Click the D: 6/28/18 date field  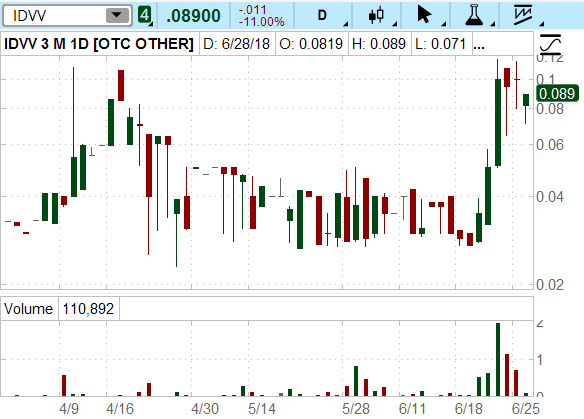click(237, 44)
